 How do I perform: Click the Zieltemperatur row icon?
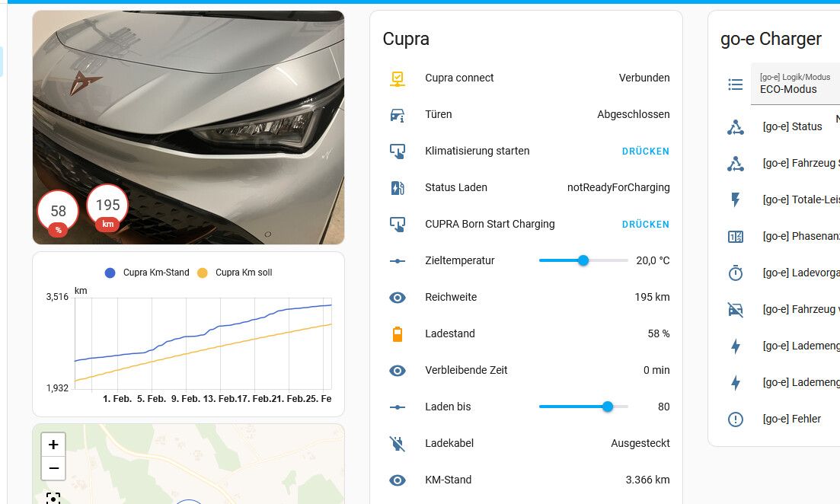point(397,261)
